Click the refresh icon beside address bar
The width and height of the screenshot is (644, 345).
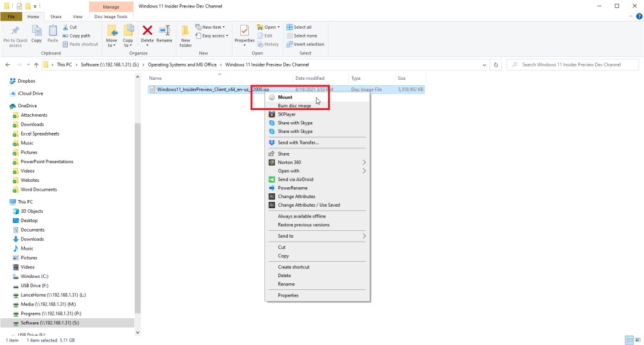pyautogui.click(x=496, y=64)
